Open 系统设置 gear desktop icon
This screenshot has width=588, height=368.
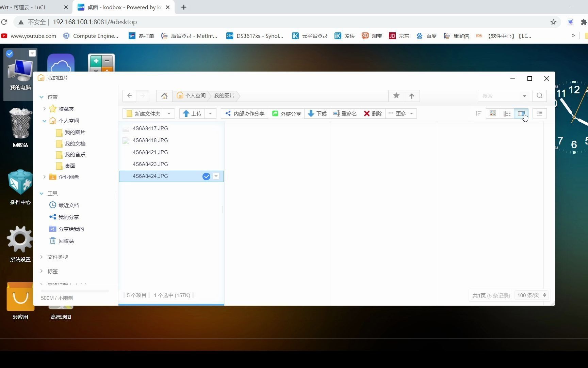click(20, 244)
